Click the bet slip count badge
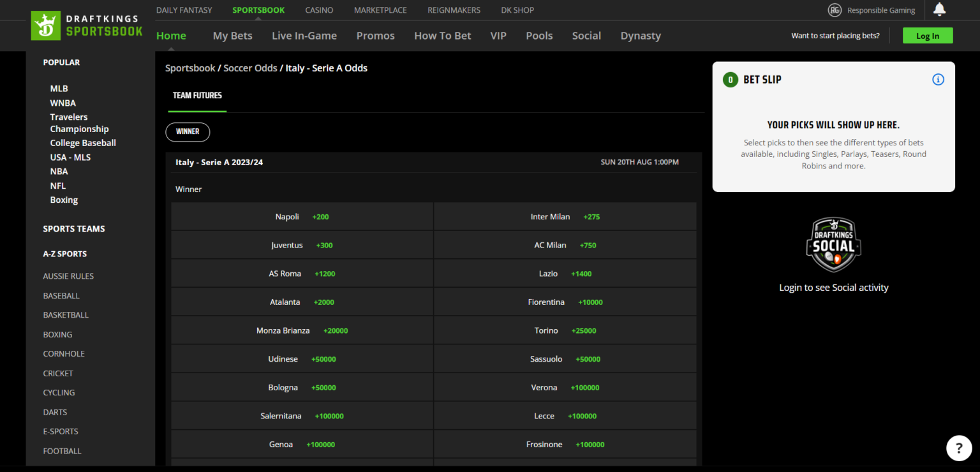 click(x=730, y=80)
